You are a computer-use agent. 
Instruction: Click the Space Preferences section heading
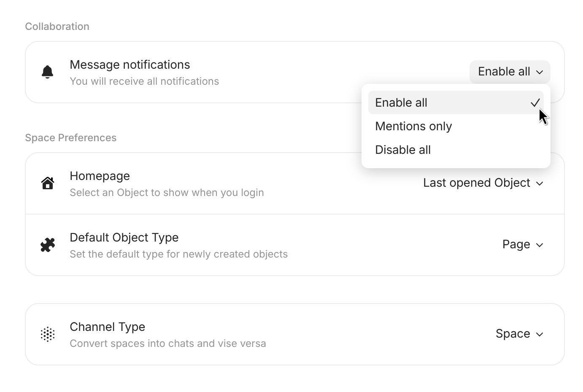(70, 138)
